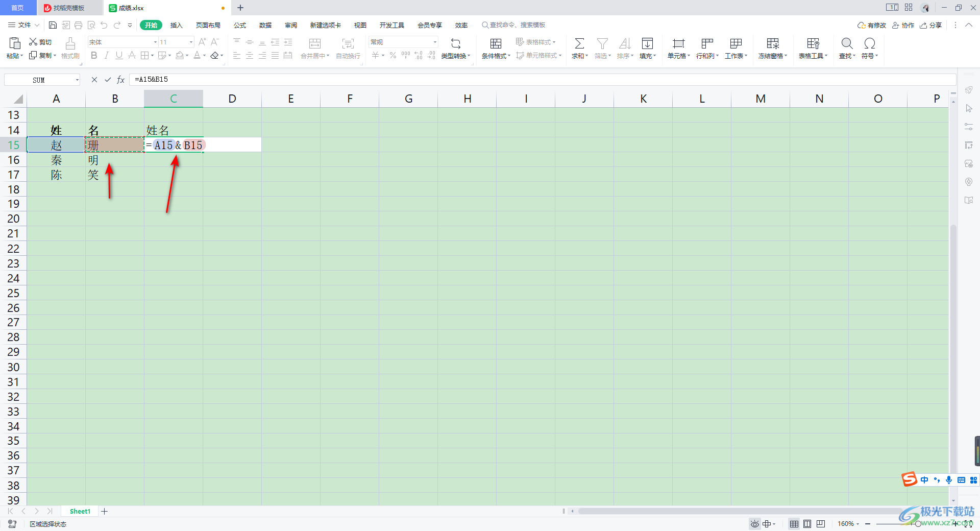The width and height of the screenshot is (980, 531).
Task: Toggle Italic formatting button
Action: coord(106,55)
